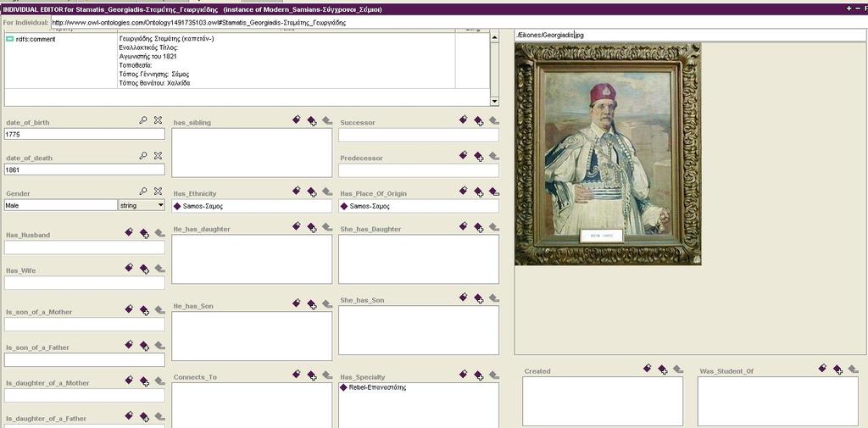Viewport: 868px width, 428px height.
Task: Add existing instance to Predecessor
Action: [479, 157]
